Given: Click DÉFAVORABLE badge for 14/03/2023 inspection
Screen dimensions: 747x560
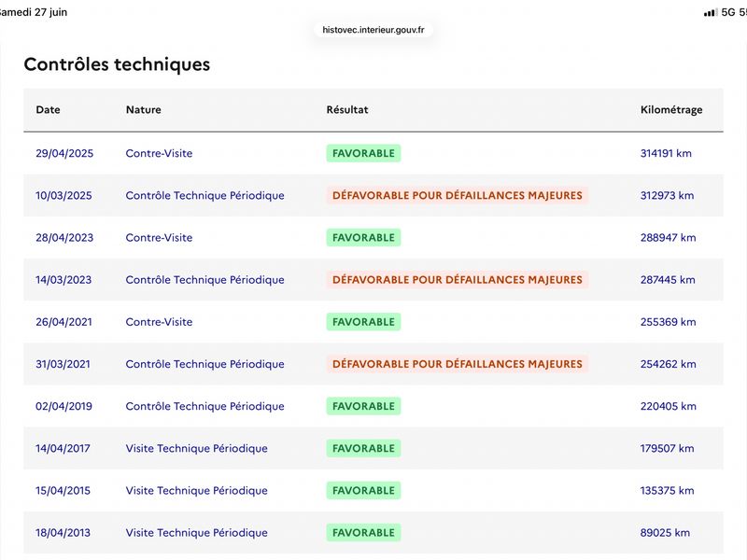Looking at the screenshot, I should pyautogui.click(x=458, y=279).
